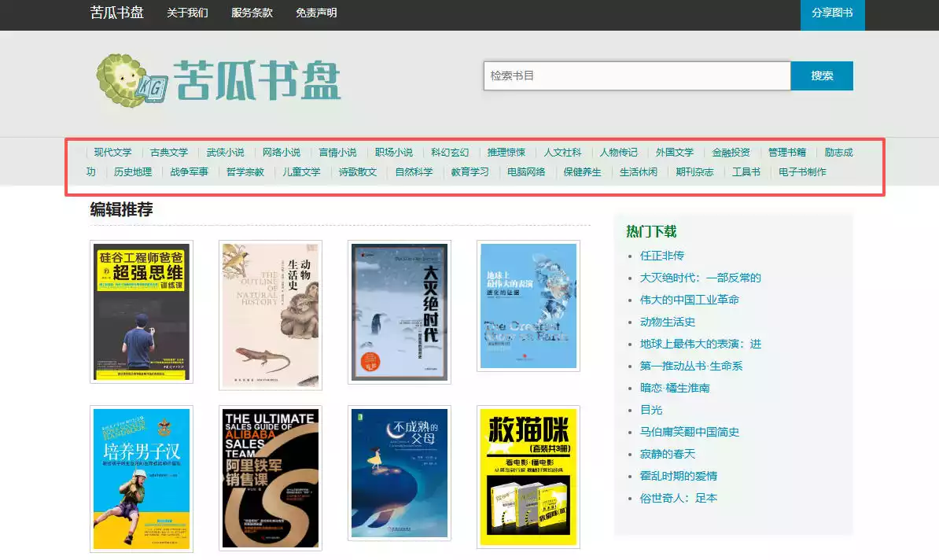The image size is (939, 560).
Task: Click 第一推动丛书·生命系 link
Action: click(691, 366)
